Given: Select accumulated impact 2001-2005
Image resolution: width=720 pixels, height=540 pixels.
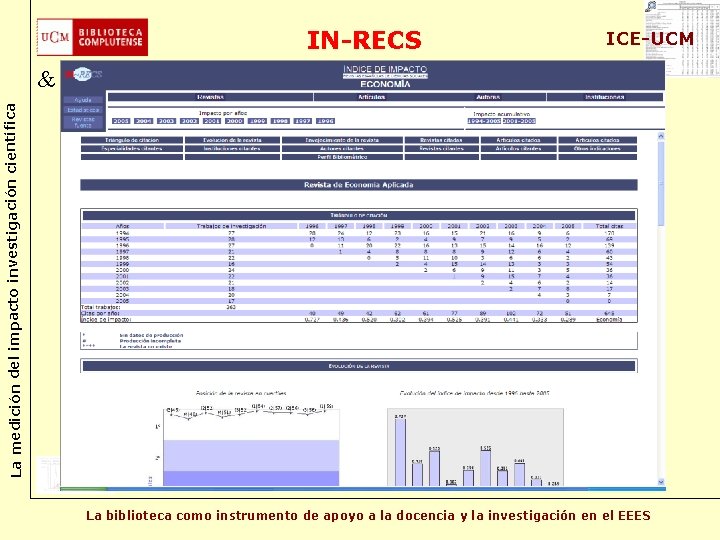Looking at the screenshot, I should click(519, 121).
